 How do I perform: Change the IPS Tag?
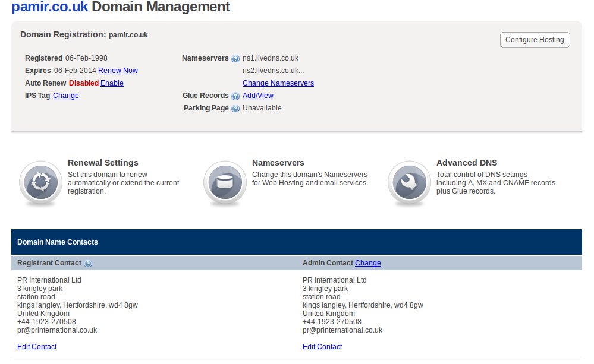coord(66,96)
